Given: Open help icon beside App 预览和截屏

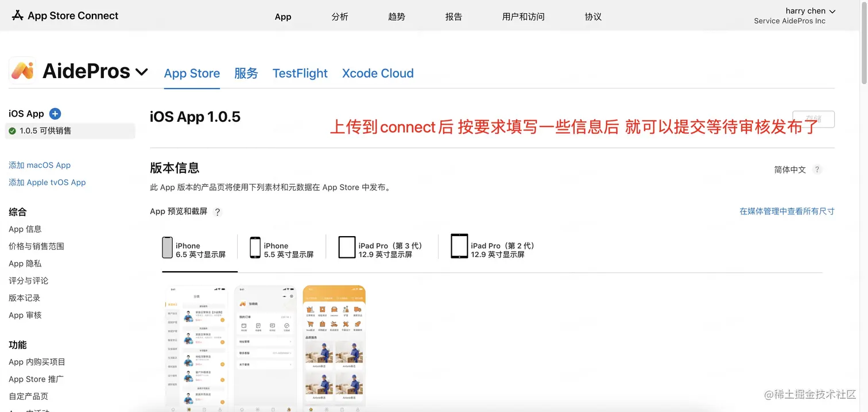Looking at the screenshot, I should 217,212.
